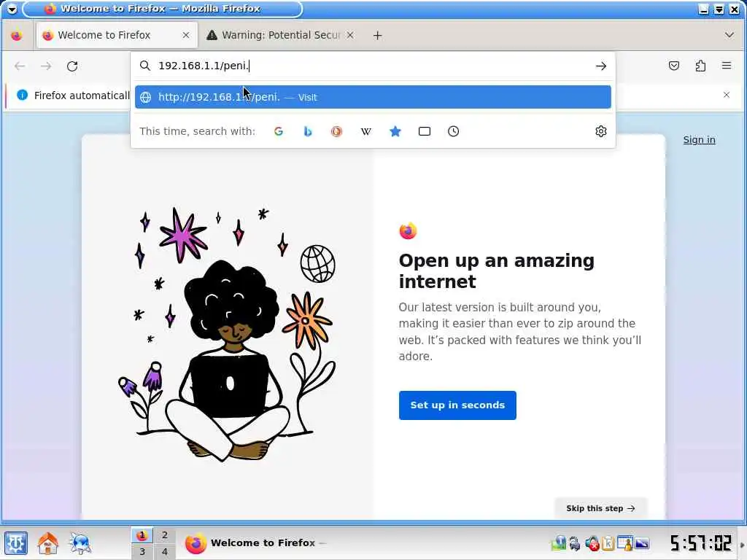
Task: Launch the Konqueror web browser icon
Action: point(80,542)
